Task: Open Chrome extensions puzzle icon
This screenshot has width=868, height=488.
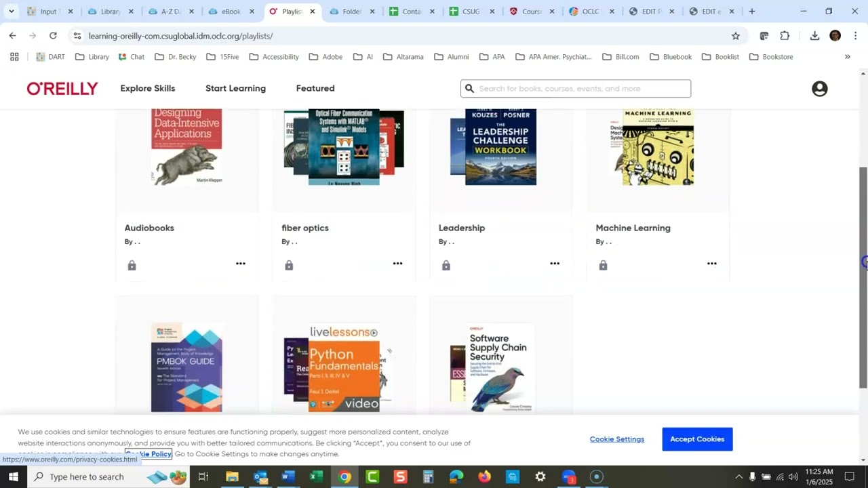Action: click(785, 36)
